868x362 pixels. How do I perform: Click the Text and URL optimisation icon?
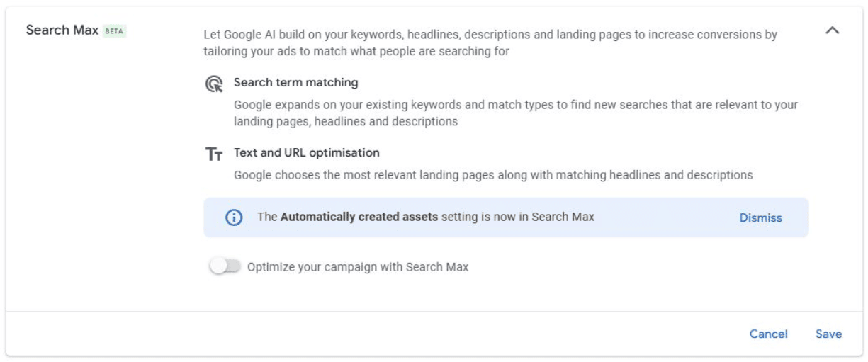(x=214, y=154)
